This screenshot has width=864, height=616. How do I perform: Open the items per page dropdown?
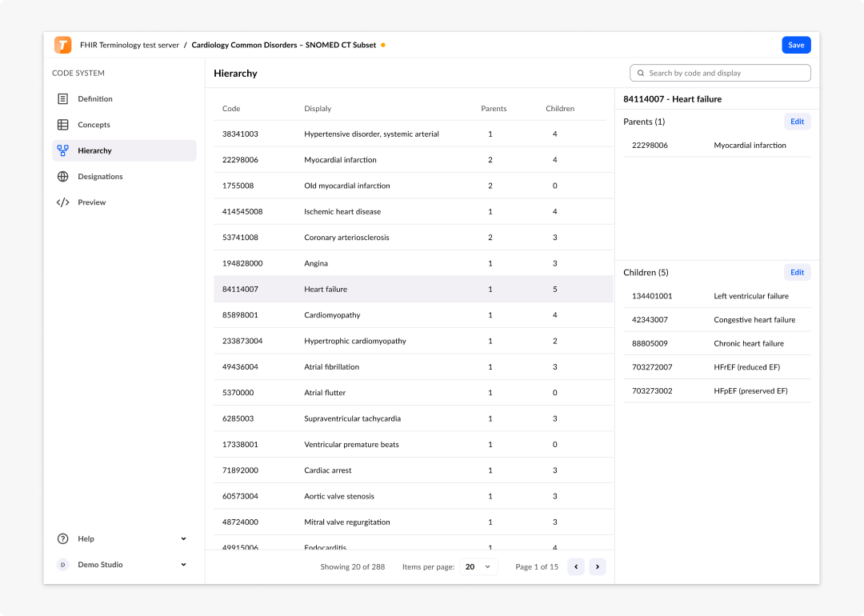[x=478, y=566]
